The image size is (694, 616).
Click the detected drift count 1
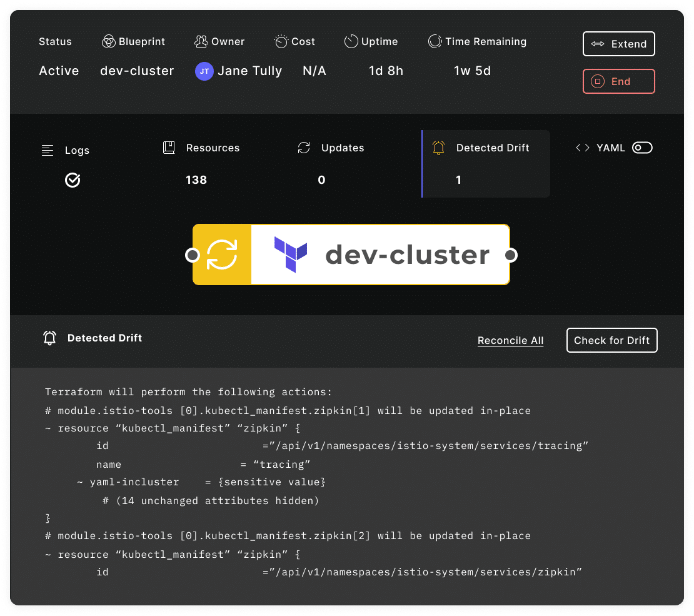[458, 179]
